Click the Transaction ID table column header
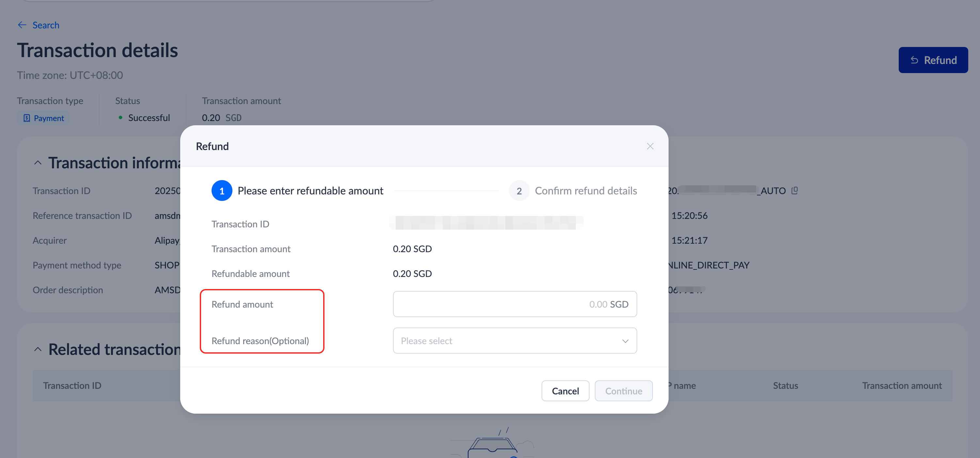Image resolution: width=980 pixels, height=458 pixels. tap(72, 386)
